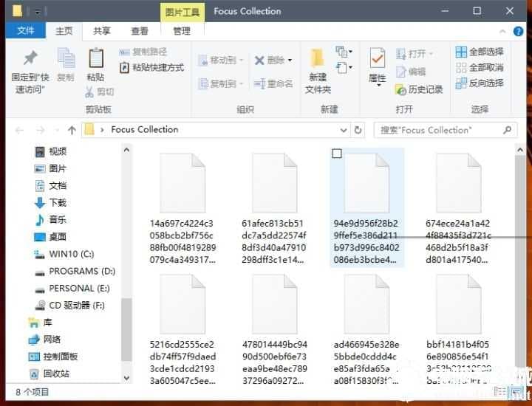Click the Focus Collection search box
Image resolution: width=532 pixels, height=406 pixels.
click(x=445, y=130)
